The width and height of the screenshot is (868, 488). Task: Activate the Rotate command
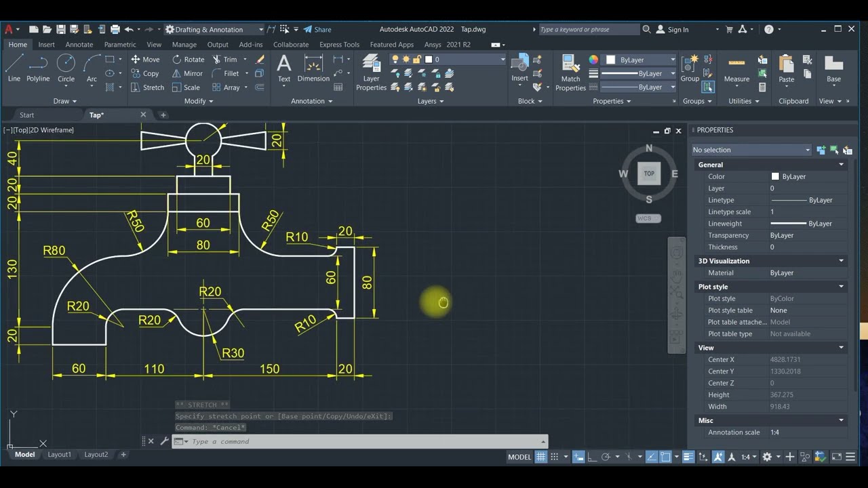(188, 60)
